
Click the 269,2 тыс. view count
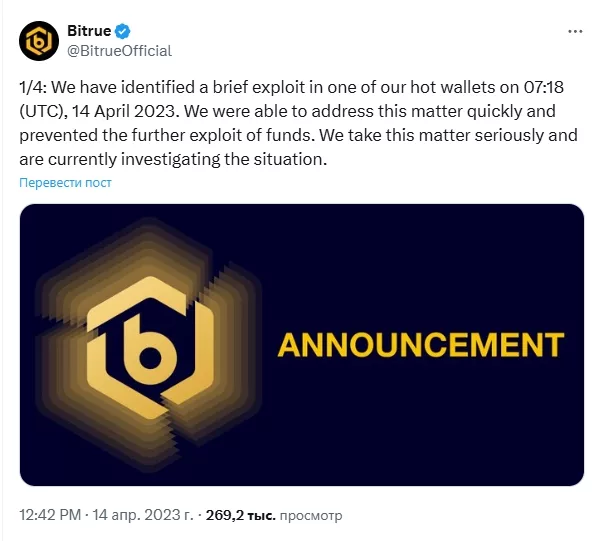[x=241, y=515]
